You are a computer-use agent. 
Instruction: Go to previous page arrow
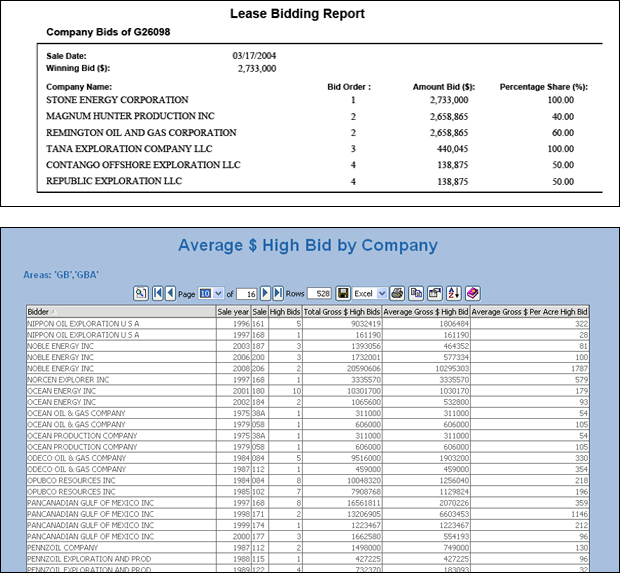tap(170, 293)
